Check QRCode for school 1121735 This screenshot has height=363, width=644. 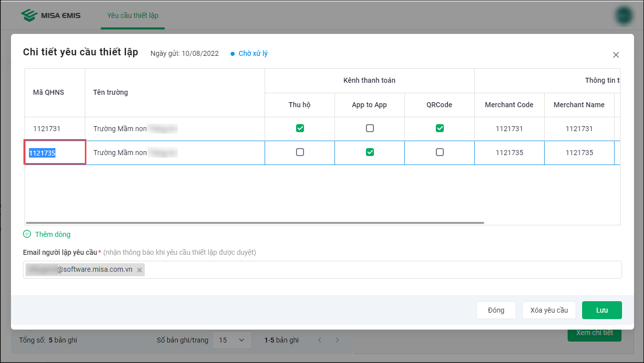coord(440,152)
